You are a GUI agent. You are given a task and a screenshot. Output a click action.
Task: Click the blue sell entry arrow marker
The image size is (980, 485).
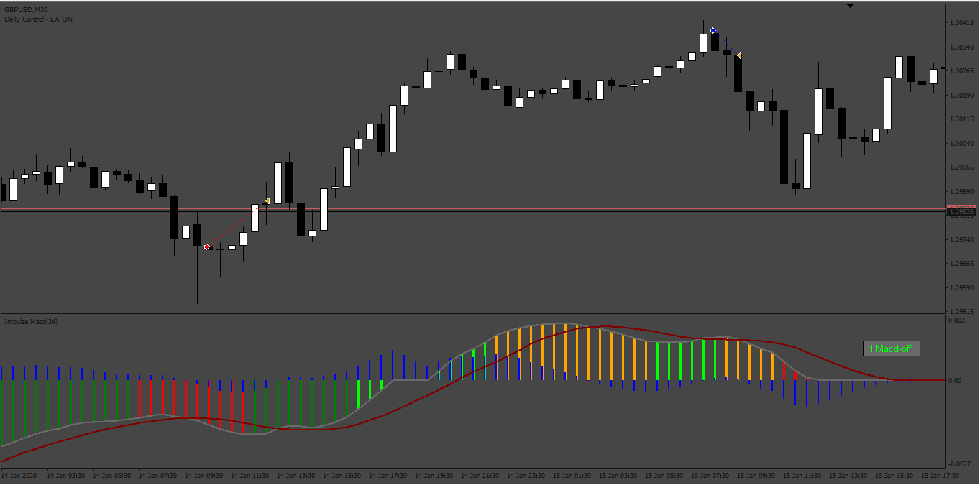pos(713,30)
